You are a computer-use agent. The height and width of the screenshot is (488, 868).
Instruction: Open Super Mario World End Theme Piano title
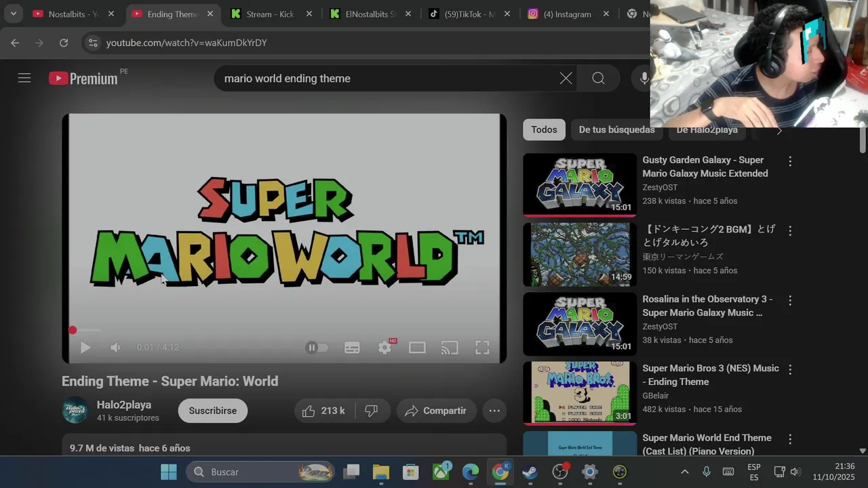coord(707,445)
